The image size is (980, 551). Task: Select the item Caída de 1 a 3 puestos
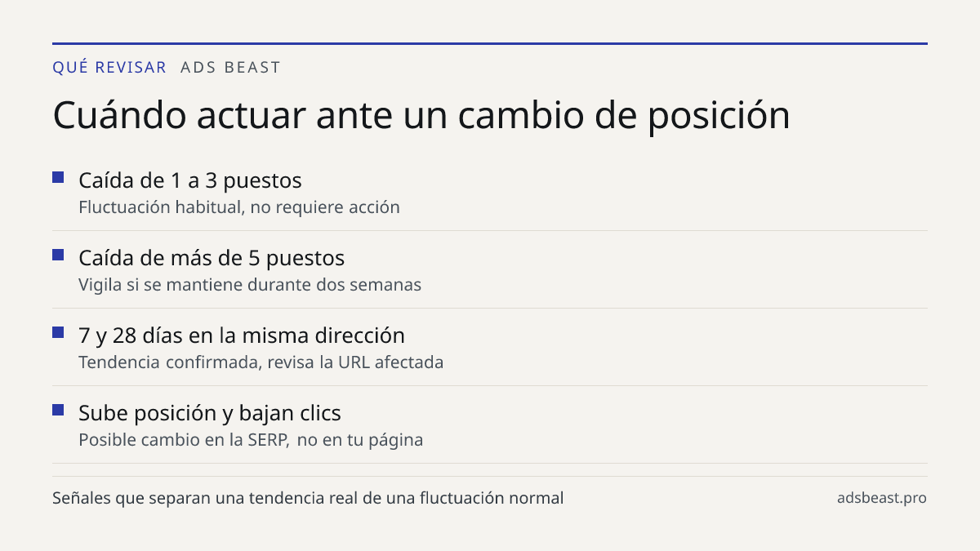(190, 180)
